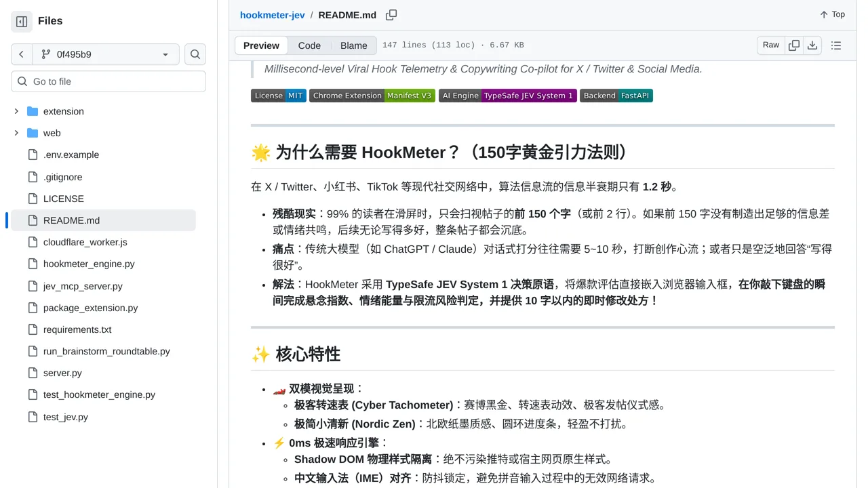Click the Chrome Extension Manifest V3 badge
Screen dimensions: 868x488
[x=372, y=96]
